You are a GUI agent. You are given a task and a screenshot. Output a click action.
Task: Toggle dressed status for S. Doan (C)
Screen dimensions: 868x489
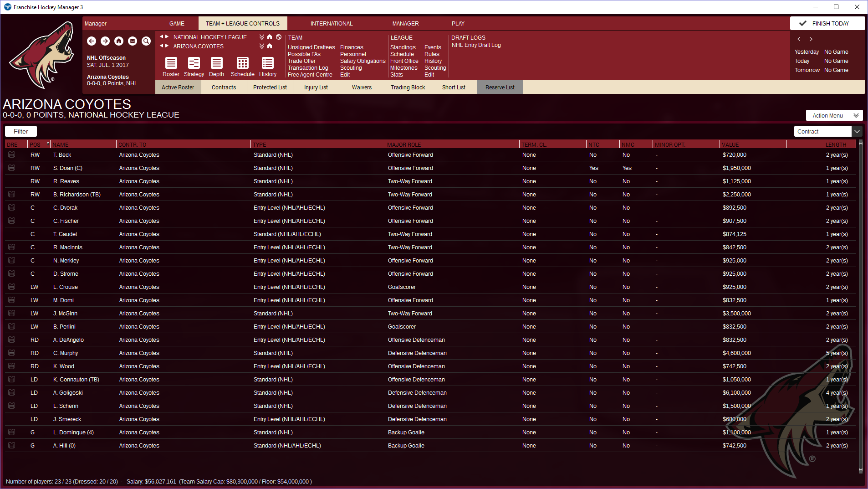[12, 168]
